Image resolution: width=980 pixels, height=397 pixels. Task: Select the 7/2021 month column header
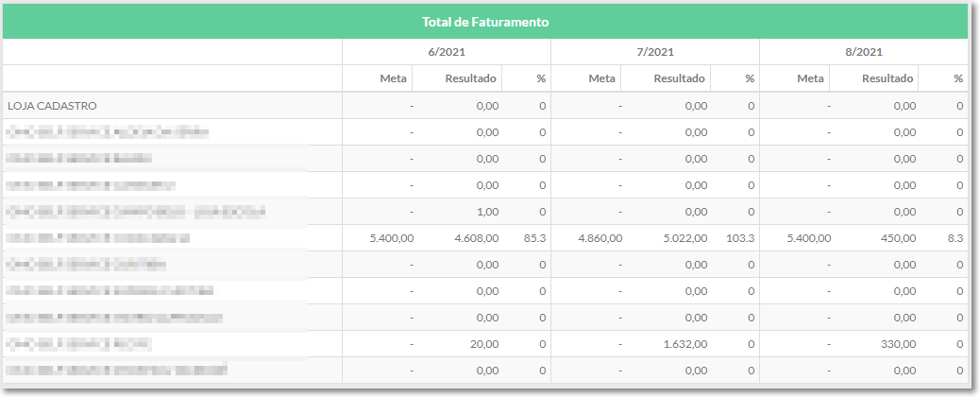point(655,52)
